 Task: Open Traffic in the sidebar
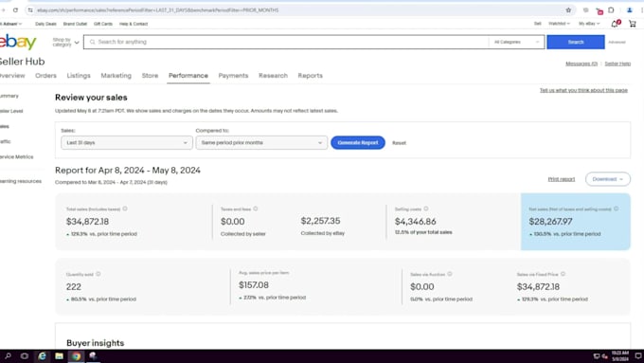pos(6,142)
